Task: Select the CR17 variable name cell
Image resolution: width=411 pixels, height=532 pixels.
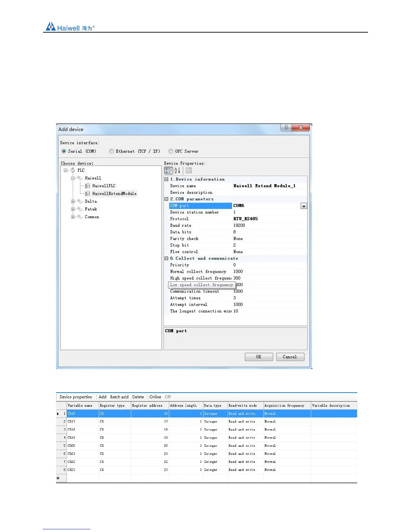Action: click(83, 422)
